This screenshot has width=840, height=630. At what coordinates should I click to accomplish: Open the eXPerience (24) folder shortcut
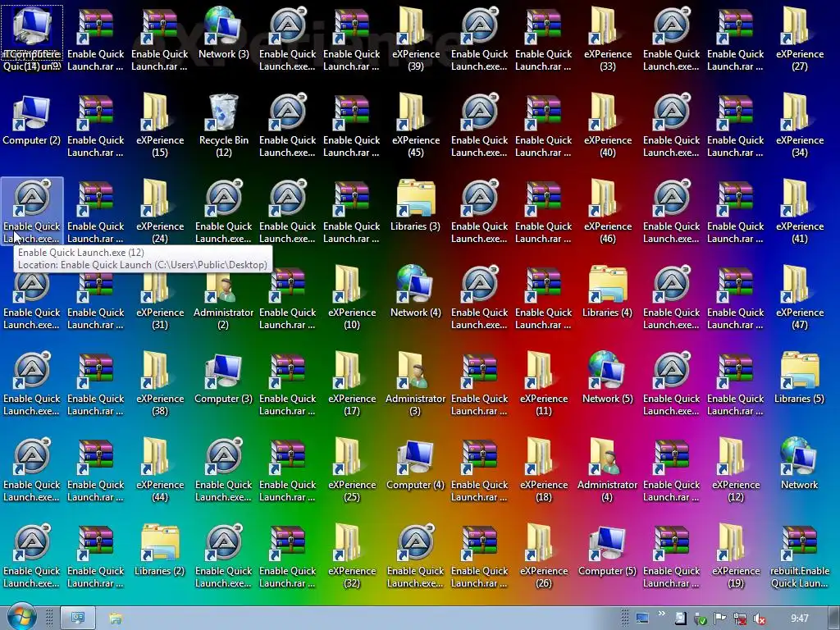(x=160, y=211)
